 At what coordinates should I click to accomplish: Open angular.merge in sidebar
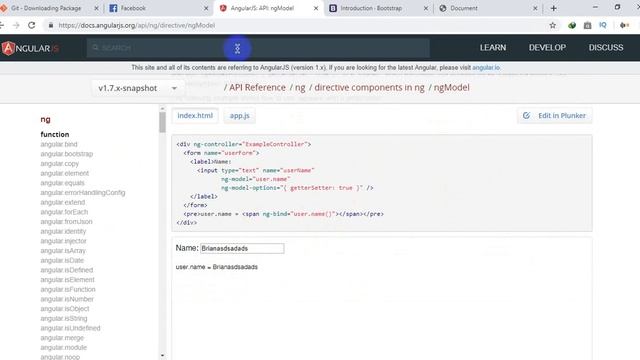click(x=62, y=338)
